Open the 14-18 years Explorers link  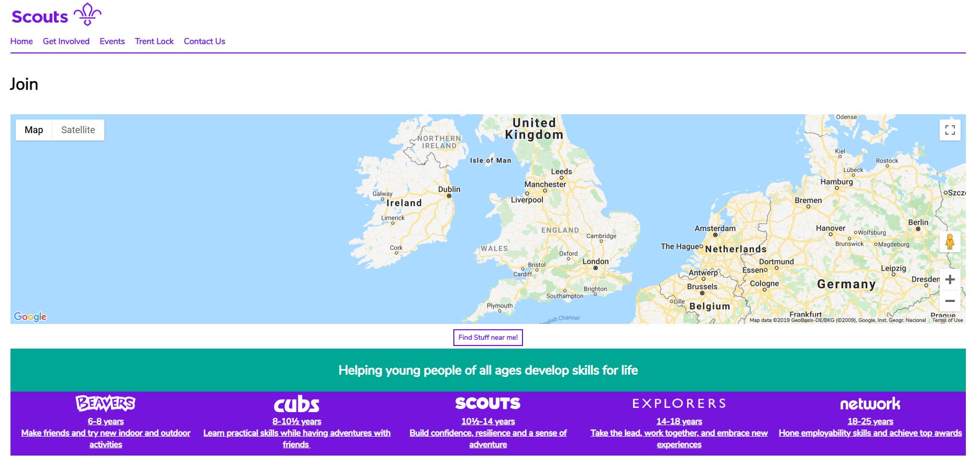pos(679,421)
